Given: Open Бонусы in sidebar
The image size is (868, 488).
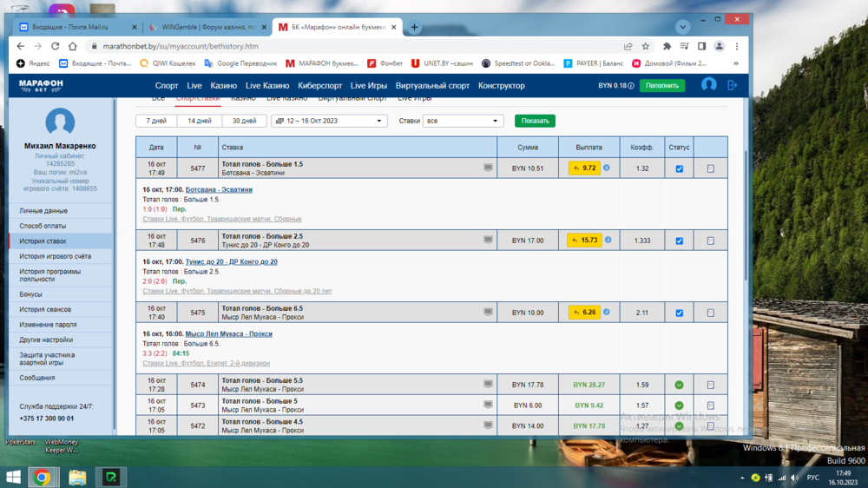Looking at the screenshot, I should (61, 294).
